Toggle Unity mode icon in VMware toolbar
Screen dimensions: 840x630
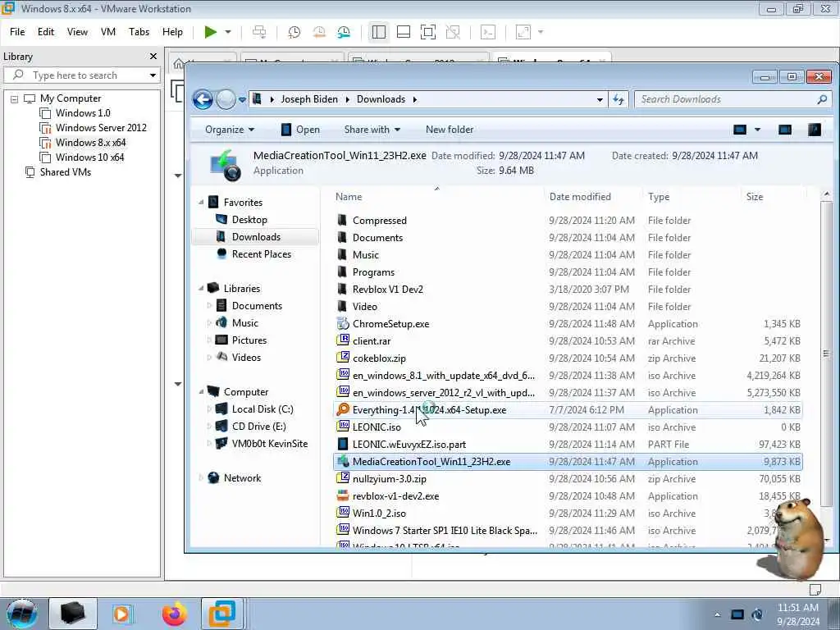tap(453, 32)
